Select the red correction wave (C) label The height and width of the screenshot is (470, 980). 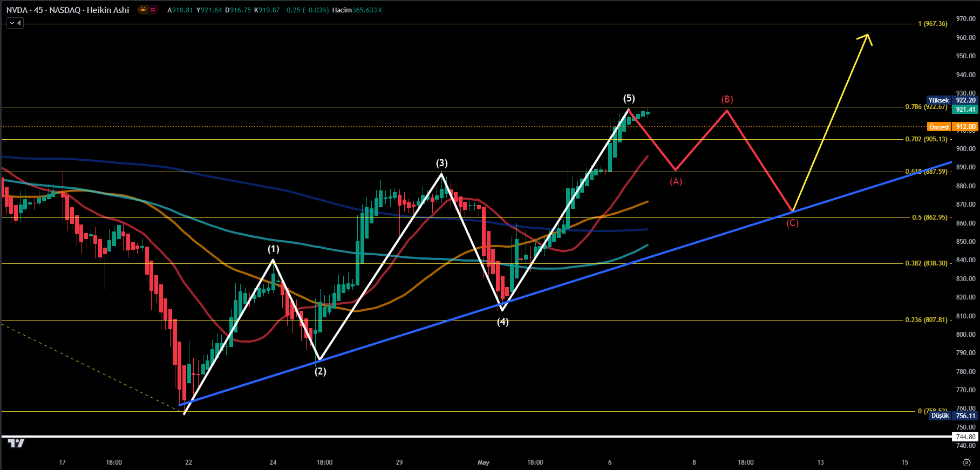click(792, 223)
